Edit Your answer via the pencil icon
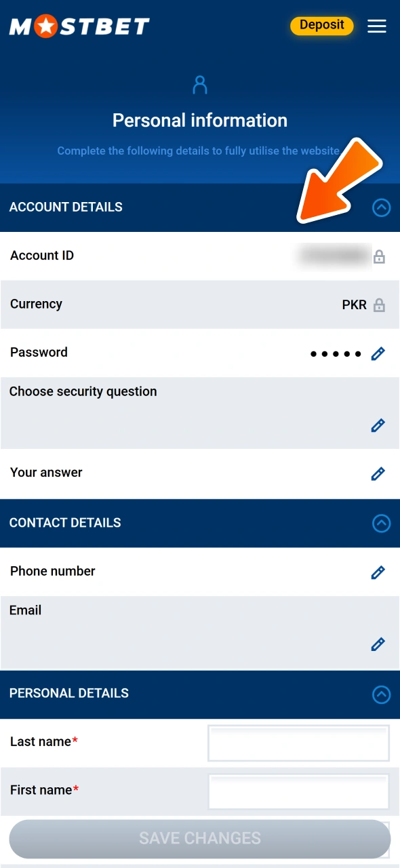Screen dimensions: 400x868 [x=378, y=473]
